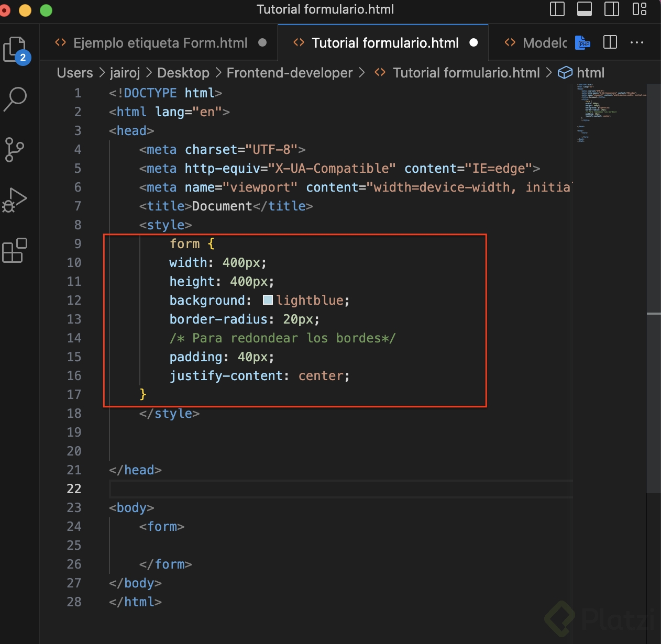Screen dimensions: 661x644
Task: Open the Extensions view
Action: pyautogui.click(x=16, y=251)
